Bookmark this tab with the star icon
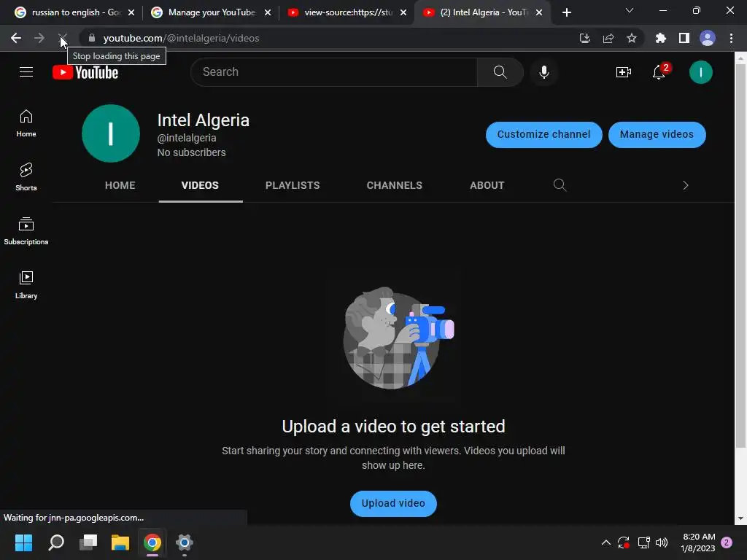Image resolution: width=747 pixels, height=560 pixels. tap(632, 38)
